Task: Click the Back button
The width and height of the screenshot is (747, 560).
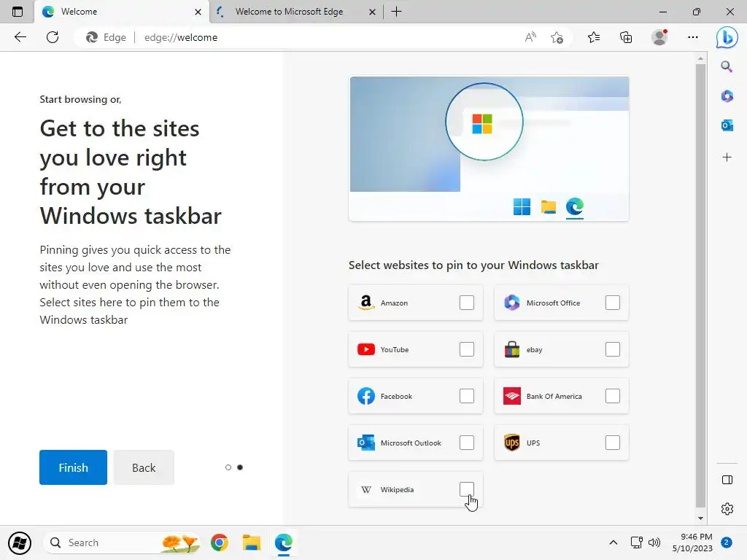Action: click(x=144, y=467)
